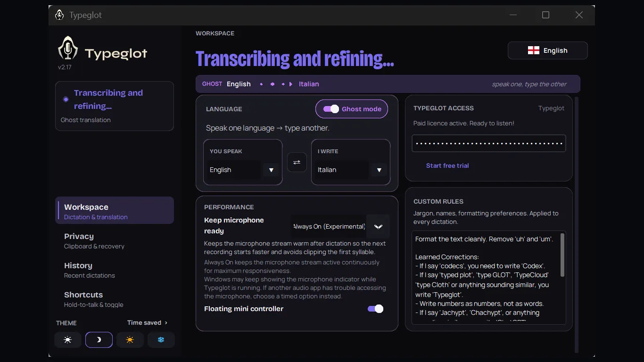644x362 pixels.
Task: Click the Custom Rules text box scrollbar
Action: pyautogui.click(x=562, y=255)
